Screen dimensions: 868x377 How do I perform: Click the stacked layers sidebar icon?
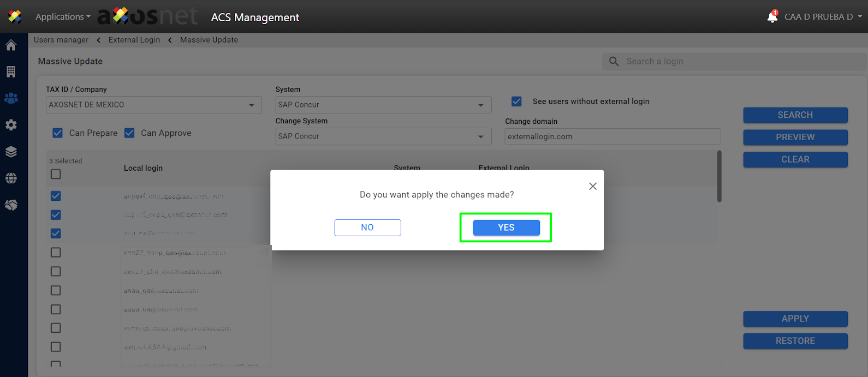pos(11,152)
